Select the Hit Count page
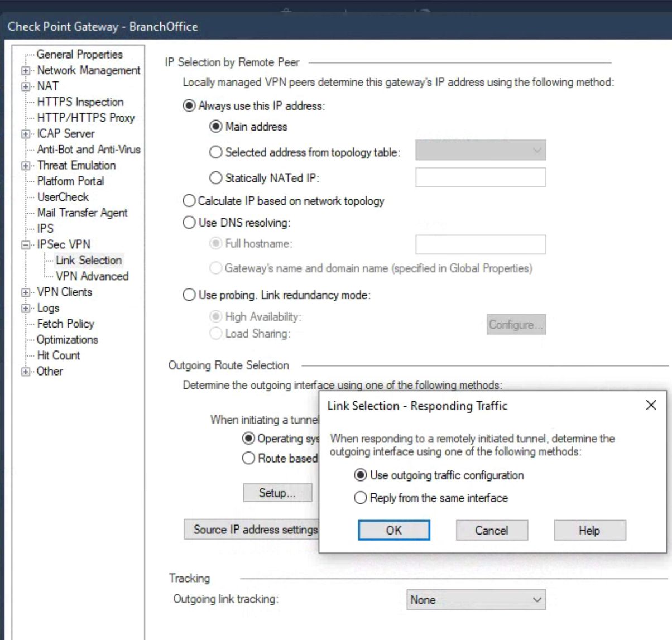The height and width of the screenshot is (640, 672). click(x=58, y=355)
